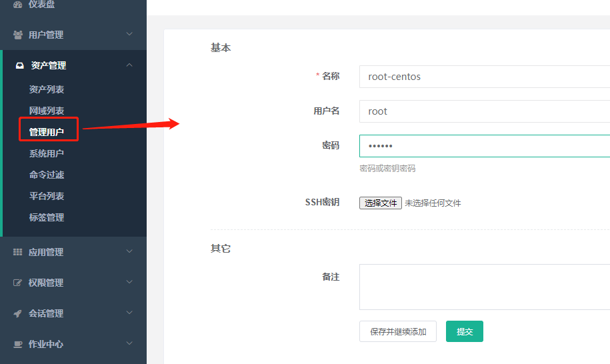Viewport: 610px width, 364px height.
Task: Open the 资产列表 submenu item
Action: pyautogui.click(x=47, y=89)
